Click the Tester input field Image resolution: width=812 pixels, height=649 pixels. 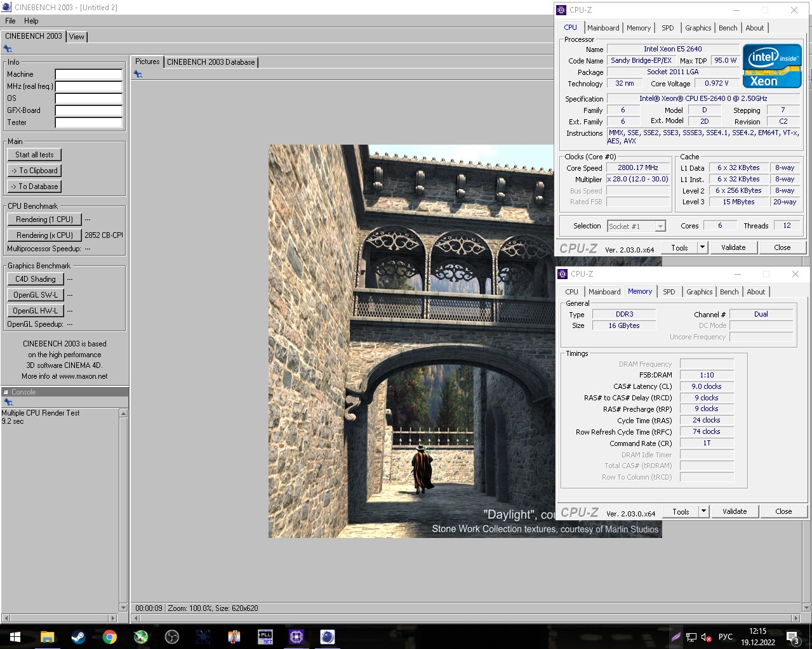(x=88, y=122)
